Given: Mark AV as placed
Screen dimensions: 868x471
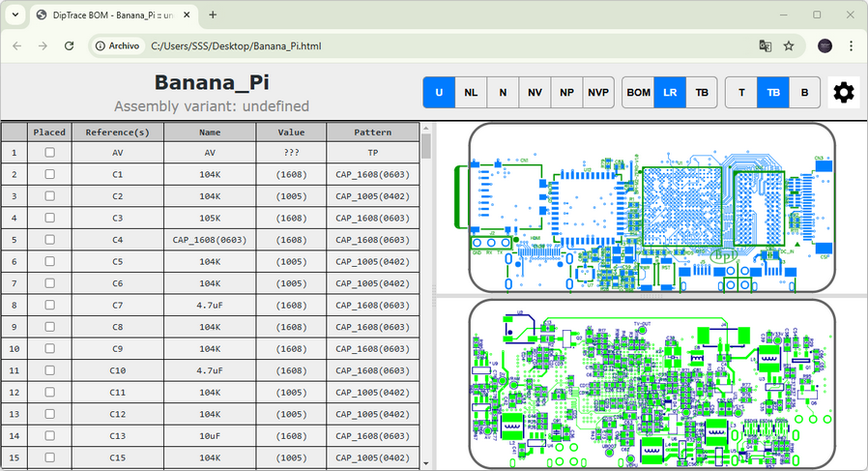Looking at the screenshot, I should [x=50, y=153].
